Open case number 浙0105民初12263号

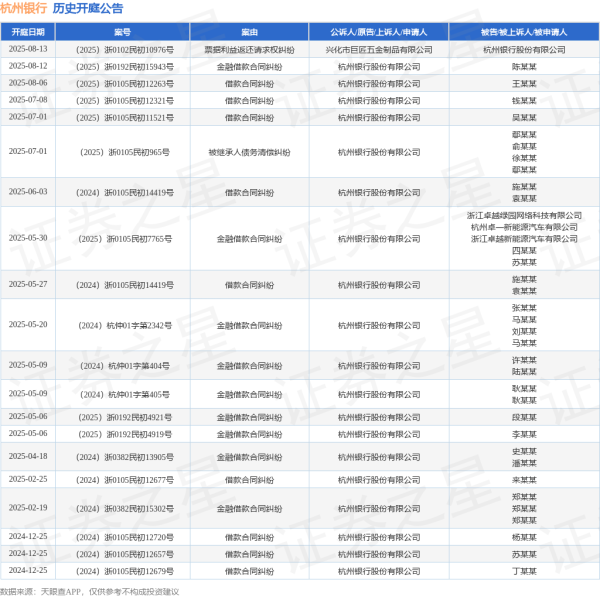point(125,83)
